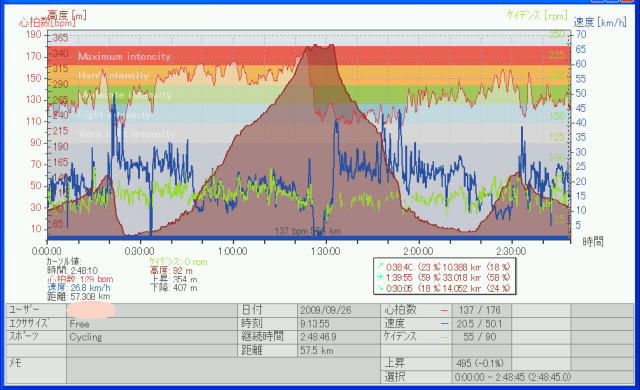The image size is (640, 390).
Task: Click the selection range 0:00:00 - 2:48:45
Action: (513, 377)
